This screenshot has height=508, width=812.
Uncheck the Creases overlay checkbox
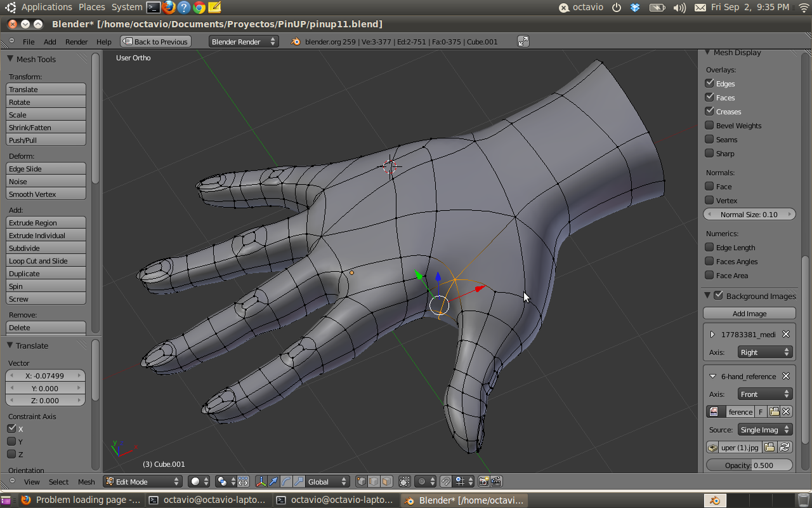[710, 111]
